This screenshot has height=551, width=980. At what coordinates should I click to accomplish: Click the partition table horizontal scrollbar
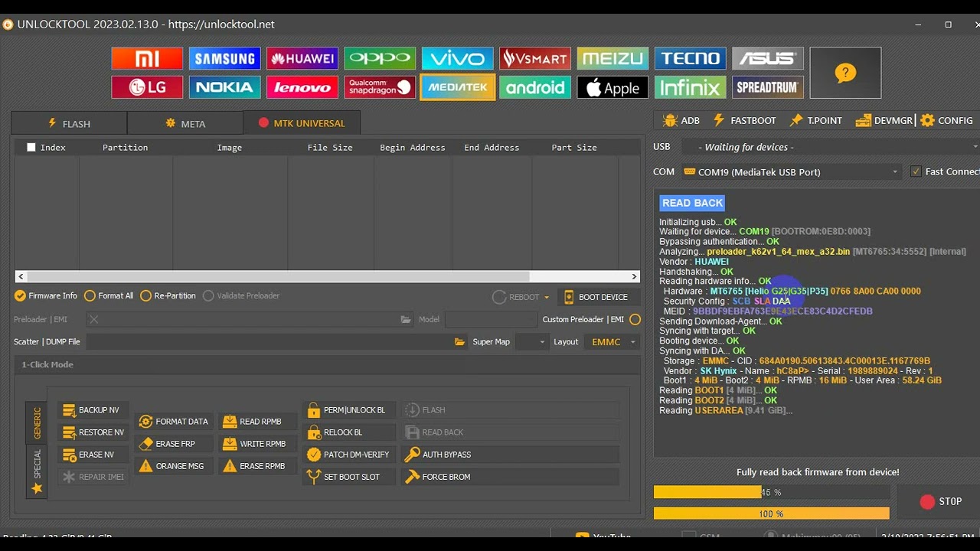(328, 276)
